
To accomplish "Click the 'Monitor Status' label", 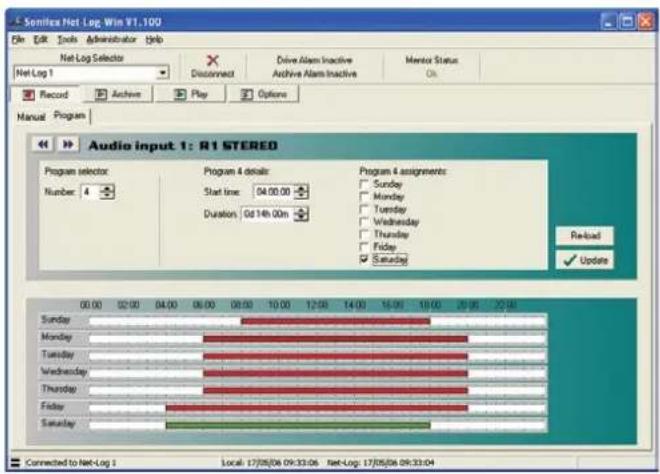I will (431, 60).
